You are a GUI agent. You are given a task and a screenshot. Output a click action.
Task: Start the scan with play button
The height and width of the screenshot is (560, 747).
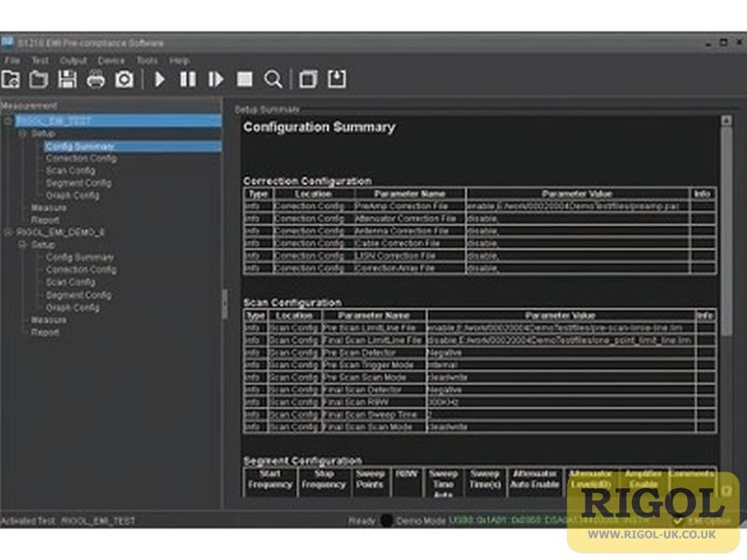[x=160, y=79]
